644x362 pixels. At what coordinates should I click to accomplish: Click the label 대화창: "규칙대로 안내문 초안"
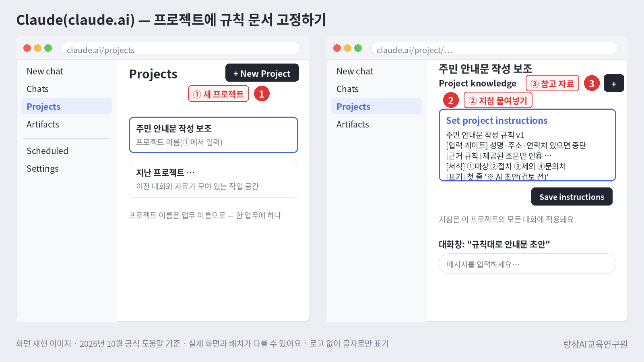[x=494, y=244]
